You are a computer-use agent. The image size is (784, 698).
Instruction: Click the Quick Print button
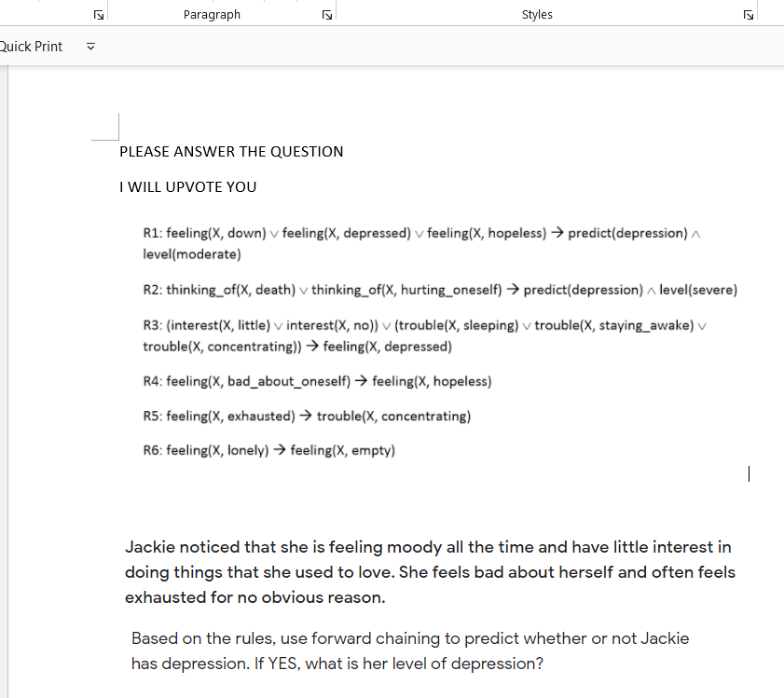[x=31, y=47]
